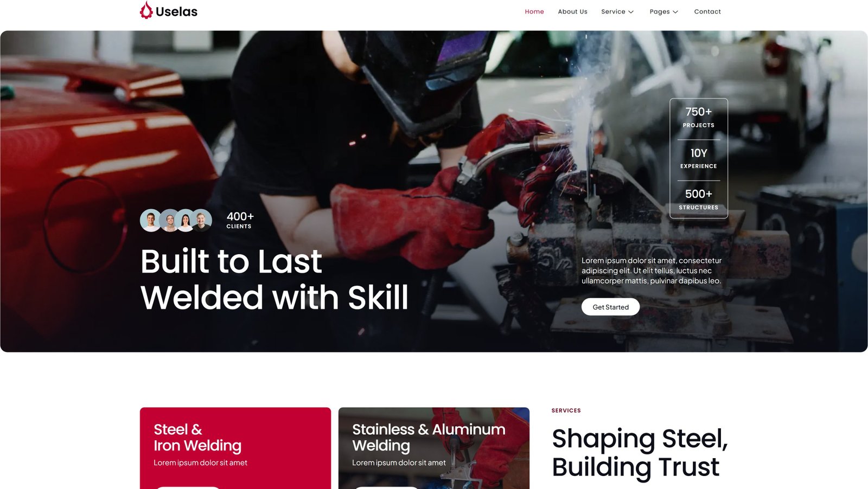Select the fourth client avatar
The width and height of the screenshot is (868, 489).
pos(201,220)
